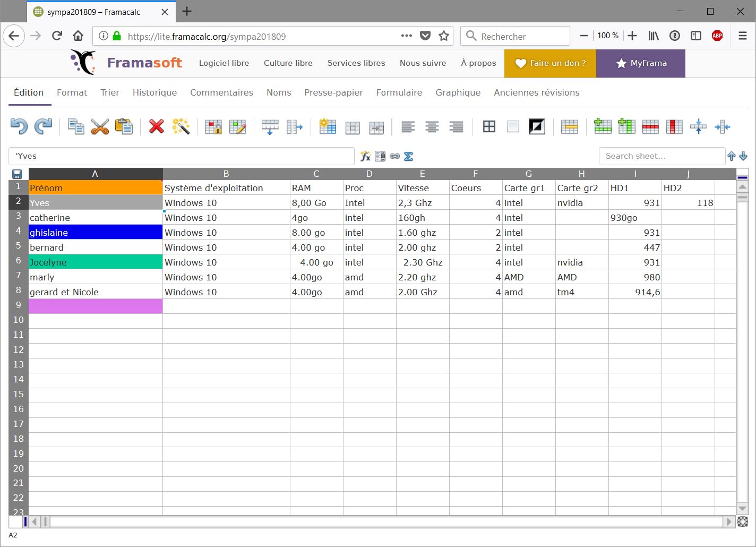Click the formula input field showing 'Yves
756x547 pixels.
182,156
